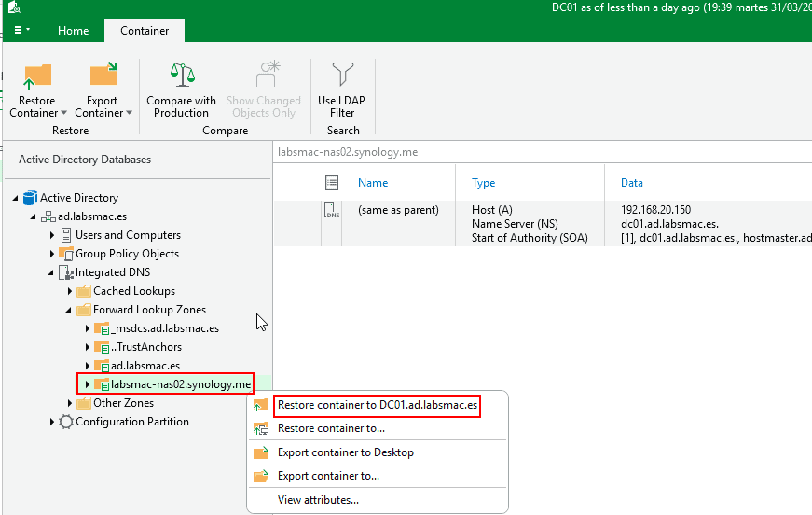The width and height of the screenshot is (812, 515).
Task: Sort records by the Data column header
Action: (632, 182)
